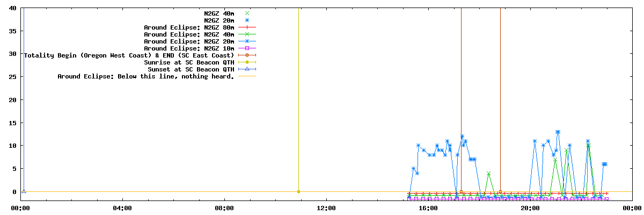Screen dimensions: 644x215
Task: Click the plain orange line sample for nothing heard
Action: click(x=247, y=76)
